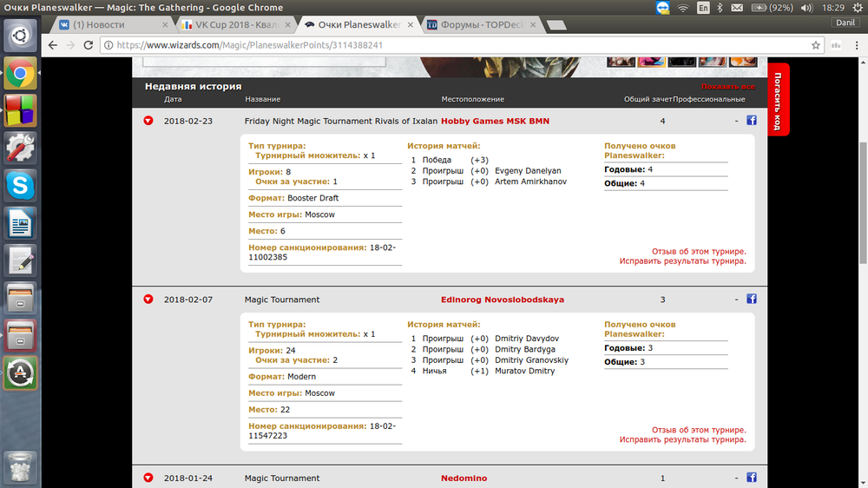Image resolution: width=868 pixels, height=488 pixels.
Task: Click the URL address bar
Action: pyautogui.click(x=451, y=44)
